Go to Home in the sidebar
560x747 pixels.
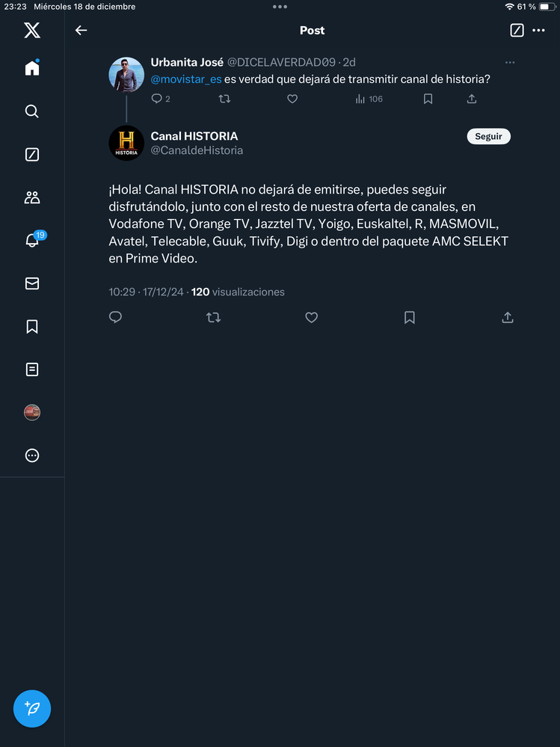[x=31, y=68]
